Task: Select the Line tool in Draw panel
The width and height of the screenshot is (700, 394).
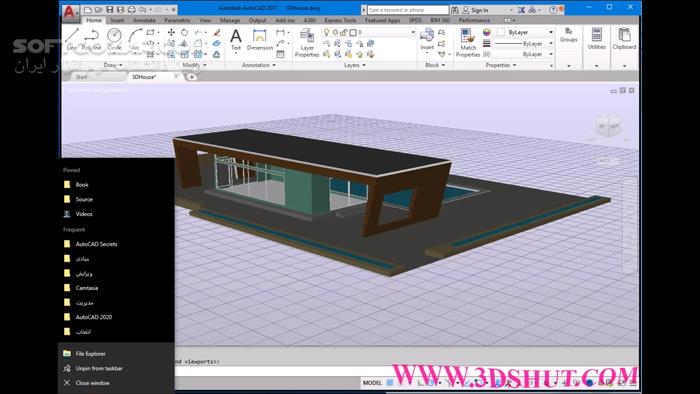Action: click(x=72, y=39)
